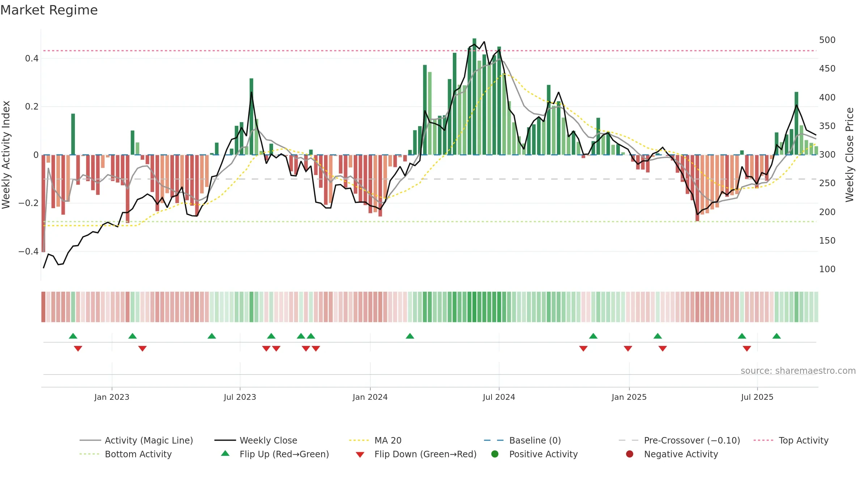Click the −0.4 activity axis label
Screen dimensions: 868x488
[x=28, y=251]
